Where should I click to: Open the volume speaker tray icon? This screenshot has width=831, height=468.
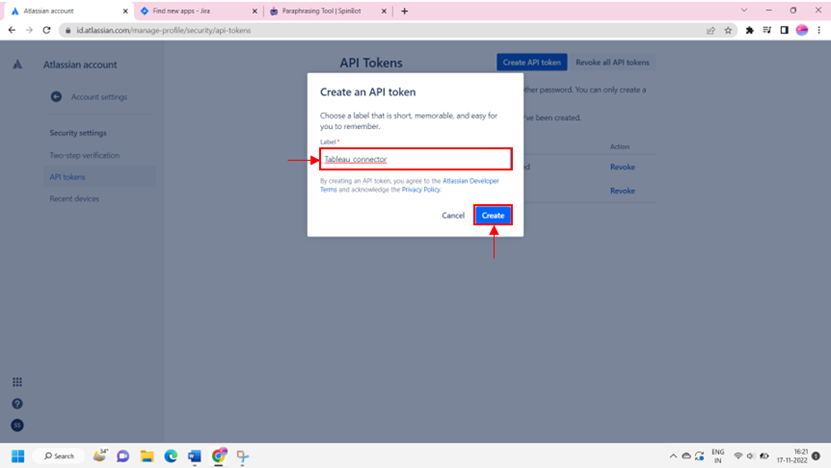750,456
